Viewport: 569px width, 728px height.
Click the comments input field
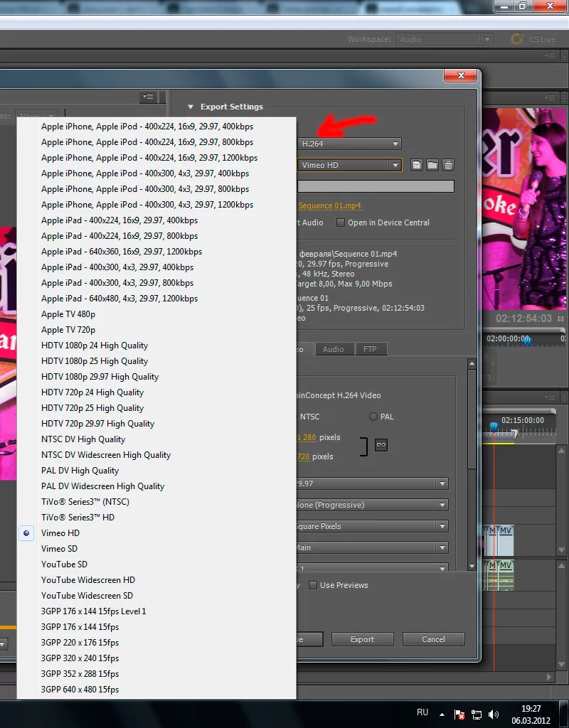[376, 186]
